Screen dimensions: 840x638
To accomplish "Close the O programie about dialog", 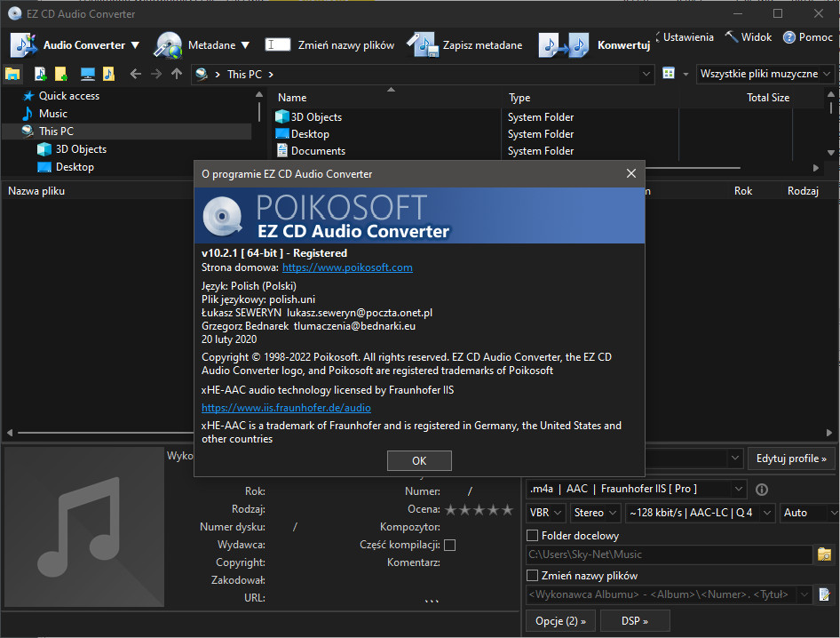I will [x=631, y=173].
